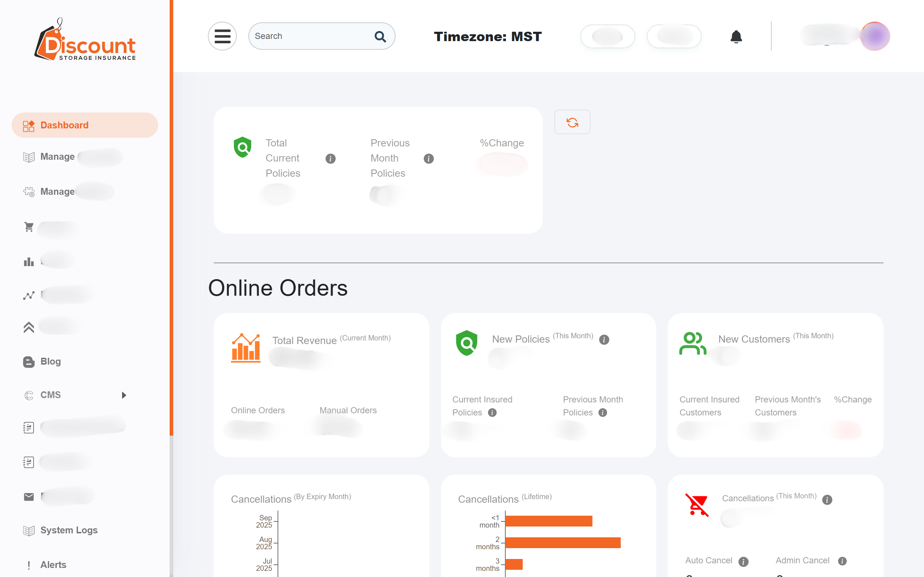This screenshot has width=924, height=577.
Task: Click info icon beside Total Current Policies
Action: click(x=330, y=158)
